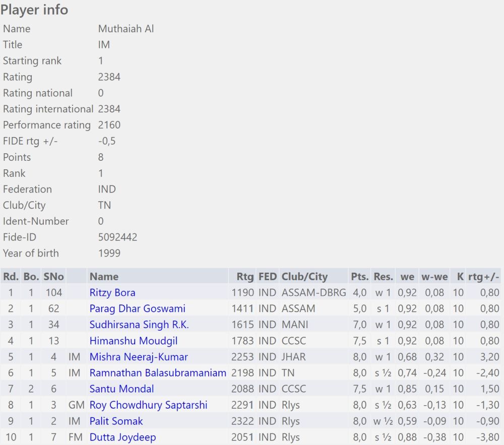The height and width of the screenshot is (445, 504).
Task: View Roy Chowdhury Saptarshi's player info
Action: pos(148,405)
